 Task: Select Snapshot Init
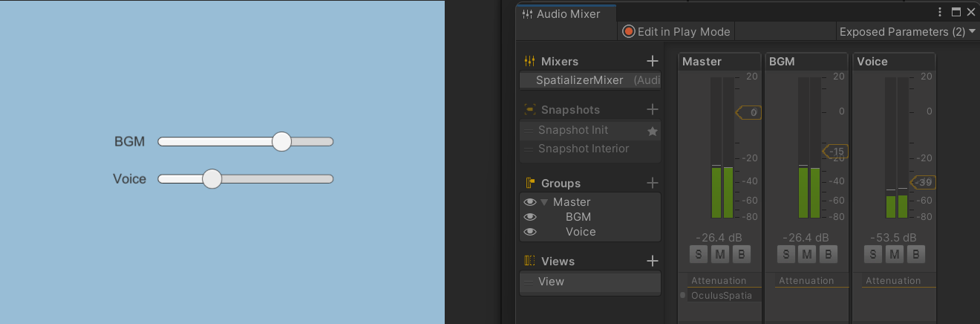pos(590,130)
